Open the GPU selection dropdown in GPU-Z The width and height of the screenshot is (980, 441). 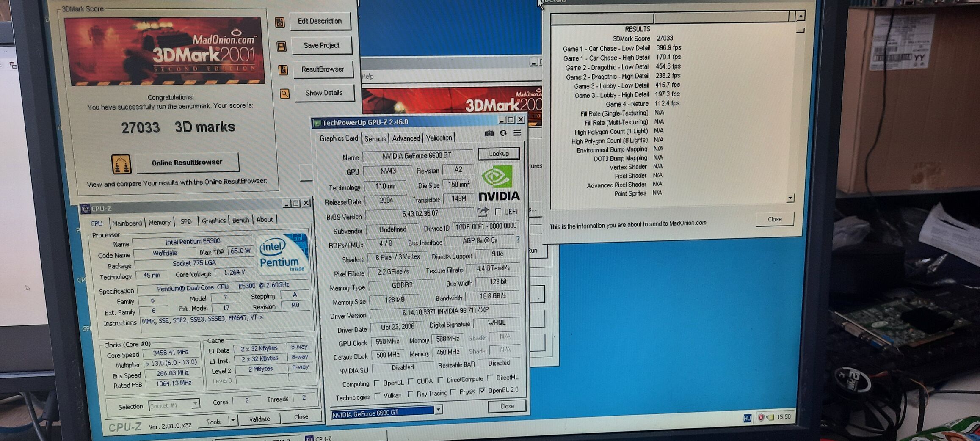pyautogui.click(x=438, y=410)
